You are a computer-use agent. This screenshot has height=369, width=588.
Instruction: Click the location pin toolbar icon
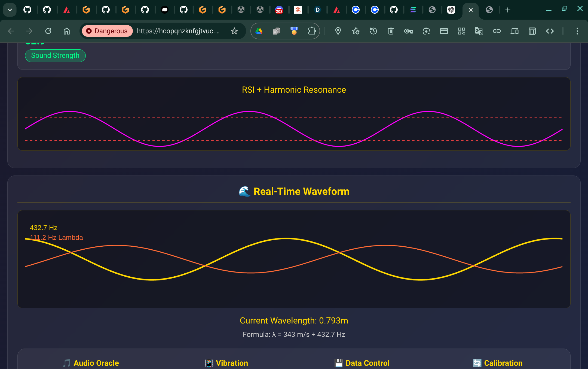click(x=338, y=31)
